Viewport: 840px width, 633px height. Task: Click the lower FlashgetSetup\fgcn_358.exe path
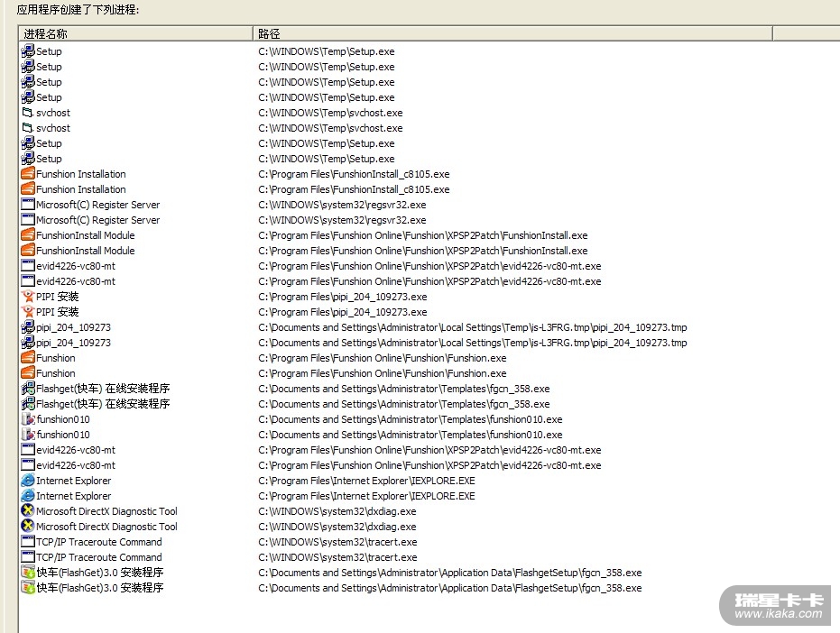[450, 588]
